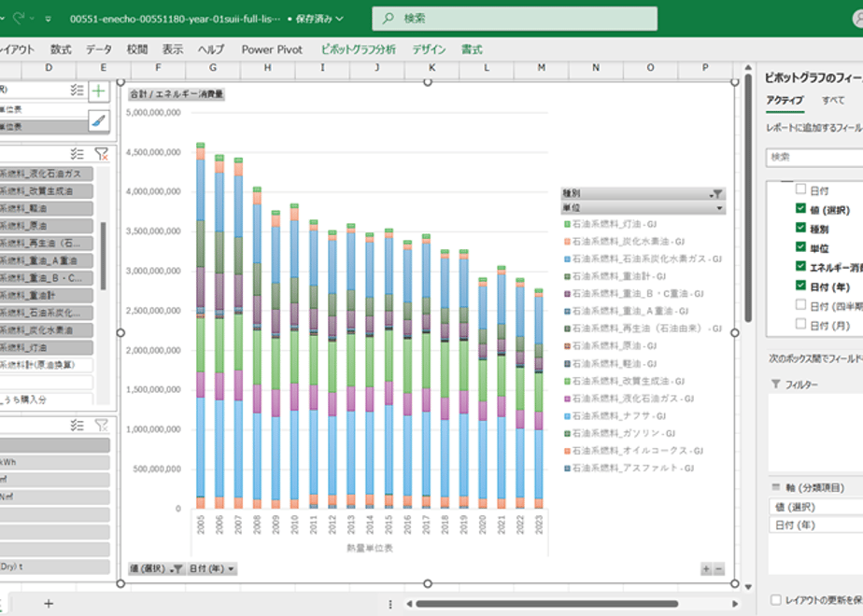This screenshot has height=616, width=863.
Task: Add a new sheet with the plus icon
Action: [x=49, y=603]
